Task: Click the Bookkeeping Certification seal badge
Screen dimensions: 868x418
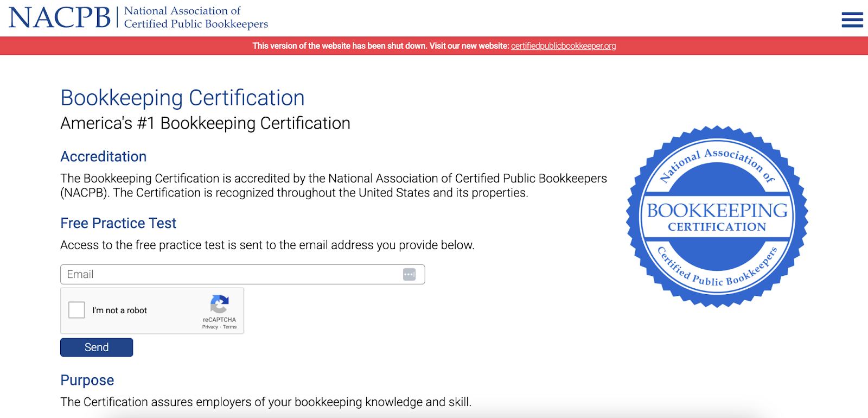Action: coord(717,217)
